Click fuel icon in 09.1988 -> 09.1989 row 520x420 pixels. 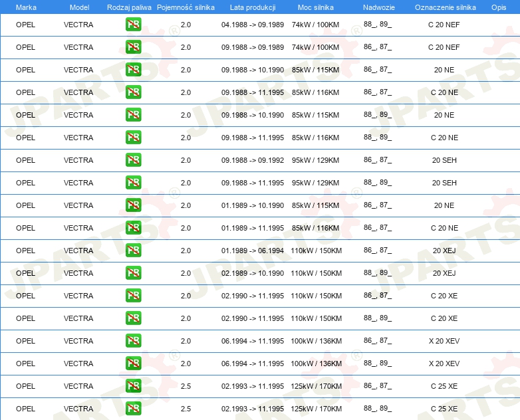coord(133,47)
